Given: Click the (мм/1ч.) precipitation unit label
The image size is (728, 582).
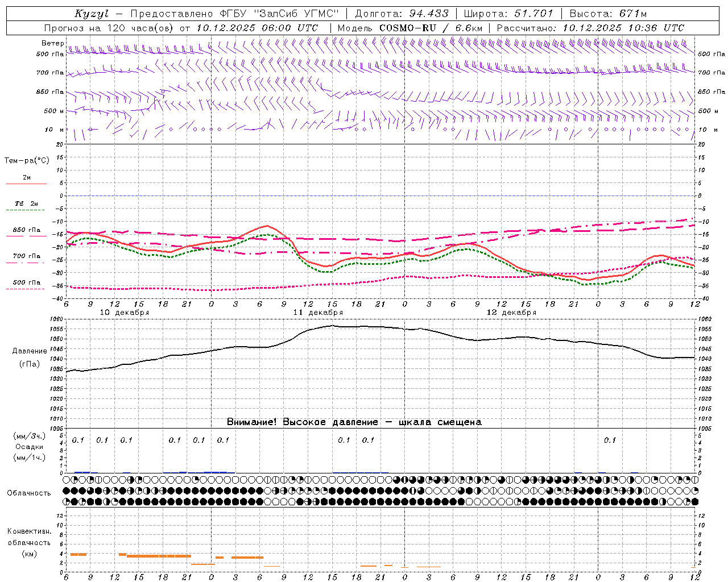Looking at the screenshot, I should coord(30,458).
